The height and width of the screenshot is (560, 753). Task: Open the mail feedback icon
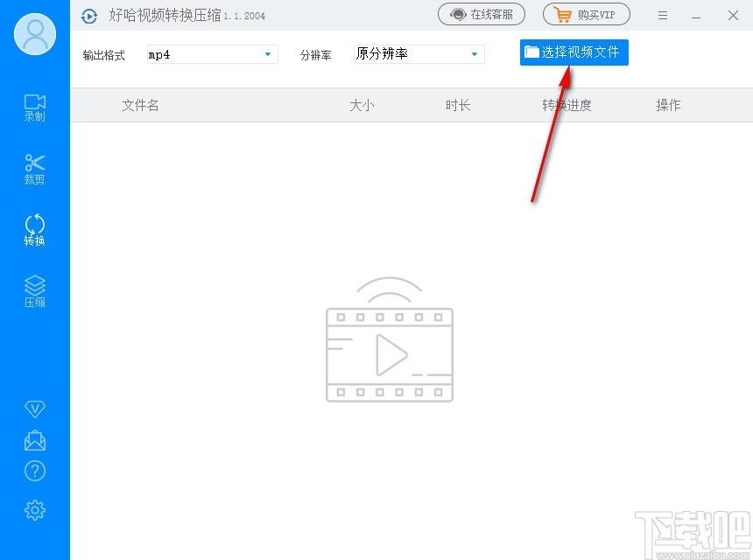(x=35, y=439)
